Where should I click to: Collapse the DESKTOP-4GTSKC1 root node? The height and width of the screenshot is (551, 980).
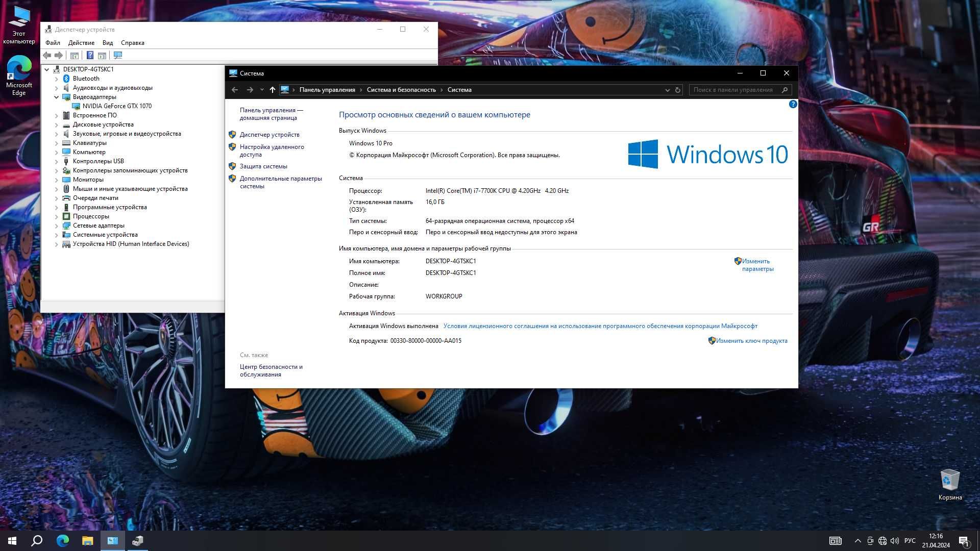coord(47,69)
